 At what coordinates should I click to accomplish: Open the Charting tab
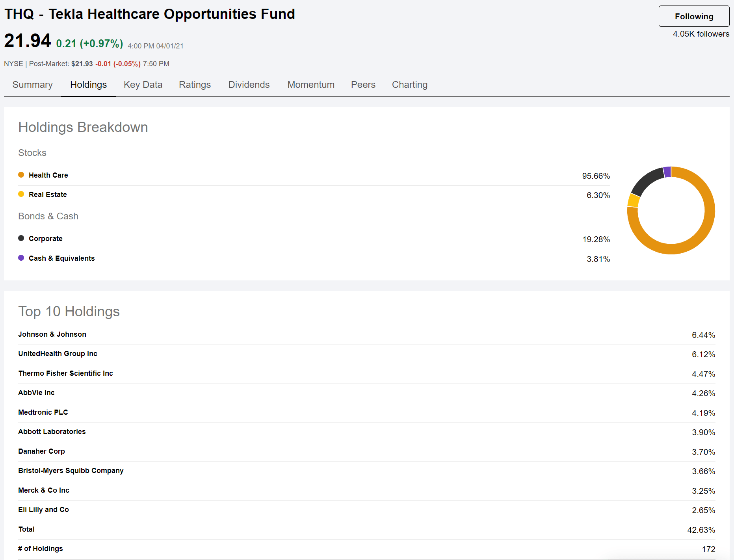409,85
